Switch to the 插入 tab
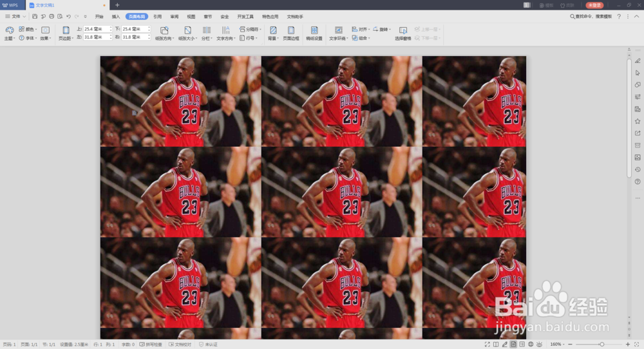644x349 pixels. pyautogui.click(x=116, y=17)
